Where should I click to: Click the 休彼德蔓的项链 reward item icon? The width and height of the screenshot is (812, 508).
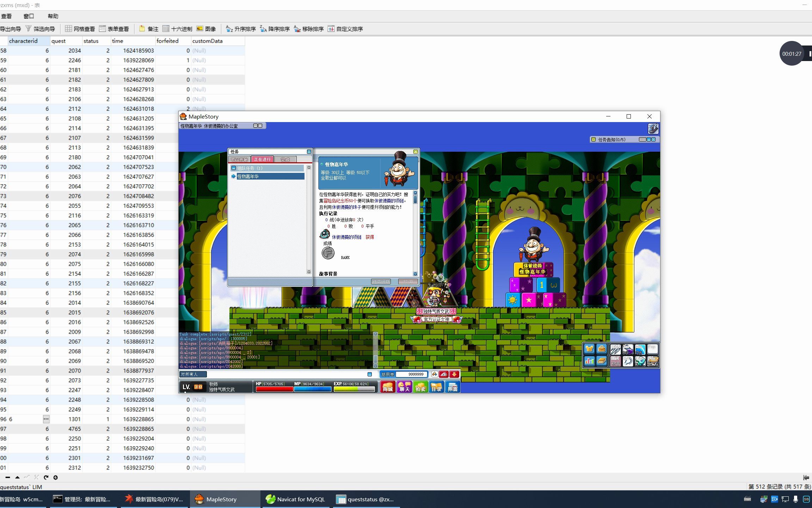click(325, 234)
